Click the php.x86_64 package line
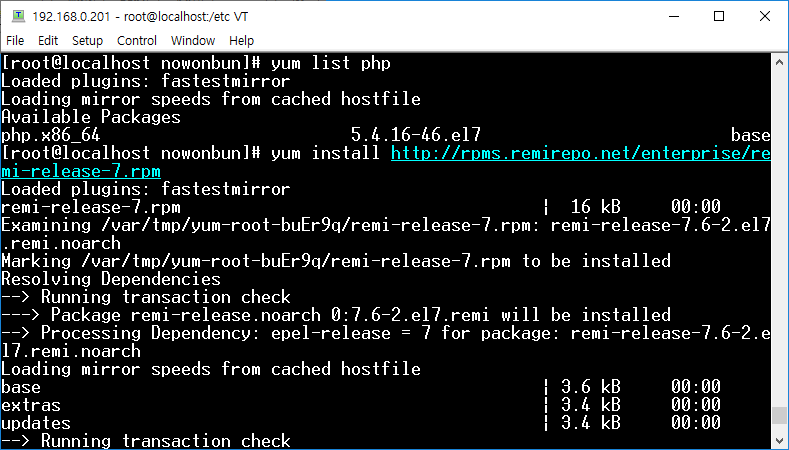The height and width of the screenshot is (450, 789). click(x=385, y=135)
